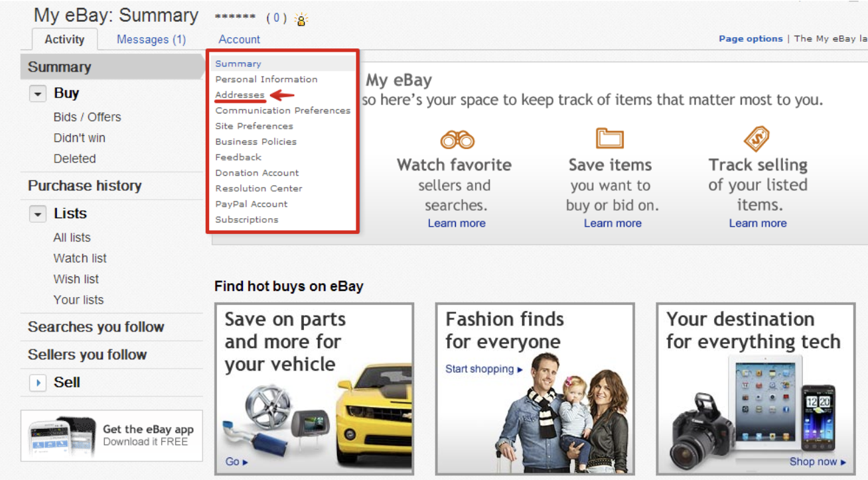Collapse the Lists section arrow
Screen dimensions: 868x480
(x=38, y=214)
